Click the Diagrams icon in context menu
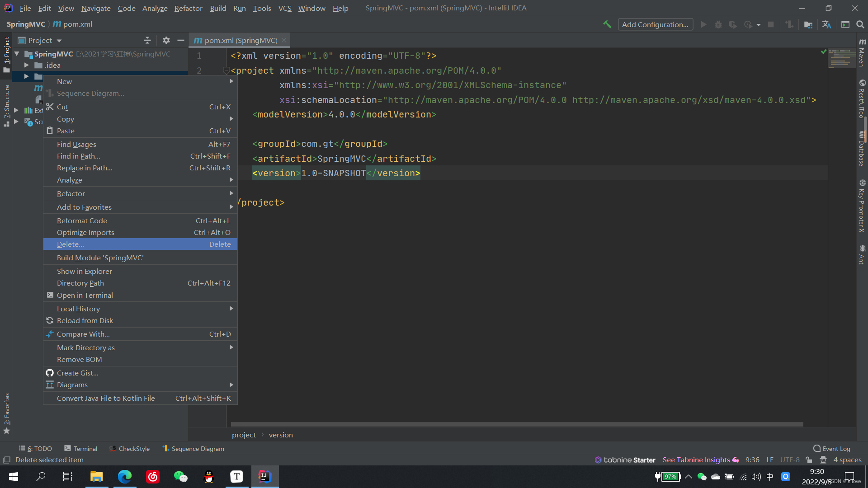Viewport: 868px width, 488px height. 50,385
